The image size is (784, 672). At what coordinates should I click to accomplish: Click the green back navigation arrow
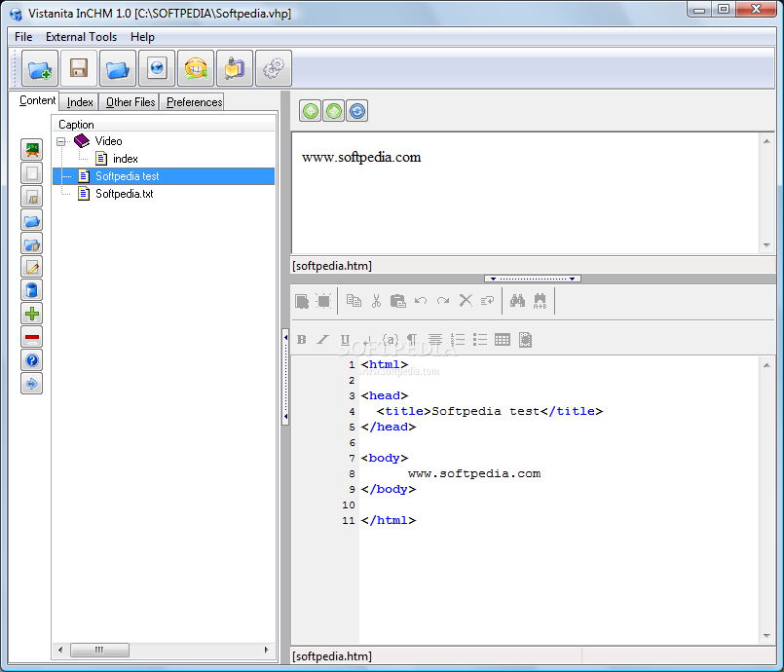311,110
